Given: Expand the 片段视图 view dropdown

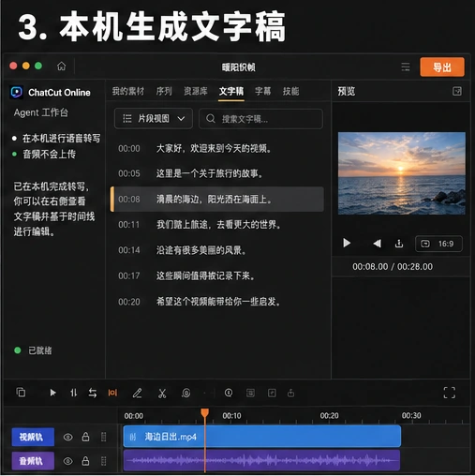Looking at the screenshot, I should point(154,118).
